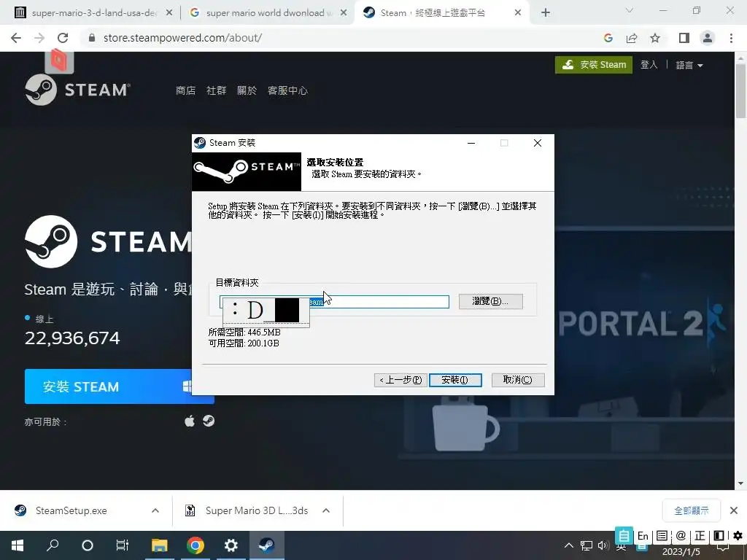Click the Install (安裝) button in Steam setup

tap(455, 380)
